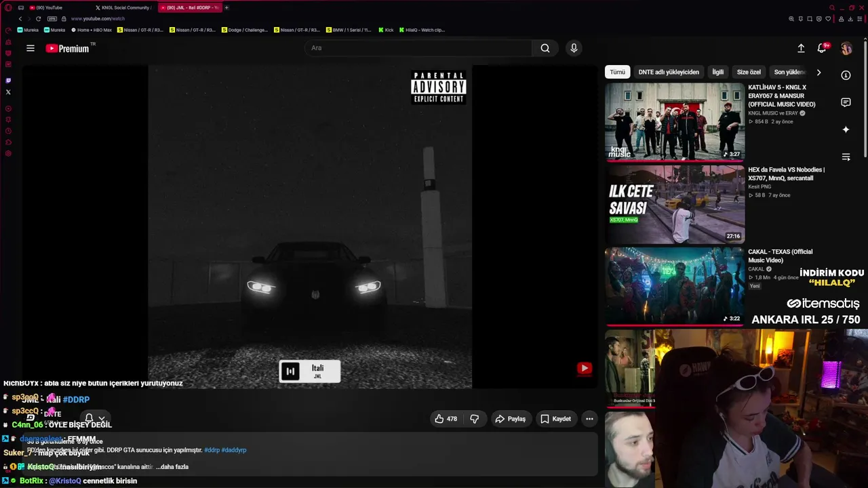Open the "ILK CETE SAVASI" video thumbnail

click(675, 204)
